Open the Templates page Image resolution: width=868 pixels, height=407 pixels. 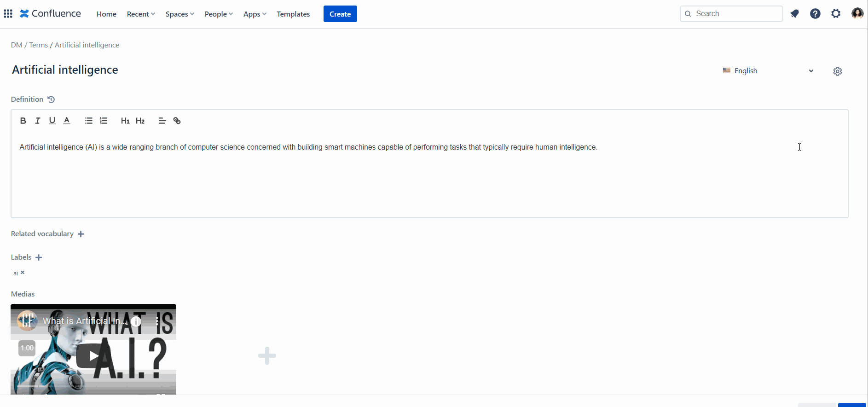[x=293, y=14]
